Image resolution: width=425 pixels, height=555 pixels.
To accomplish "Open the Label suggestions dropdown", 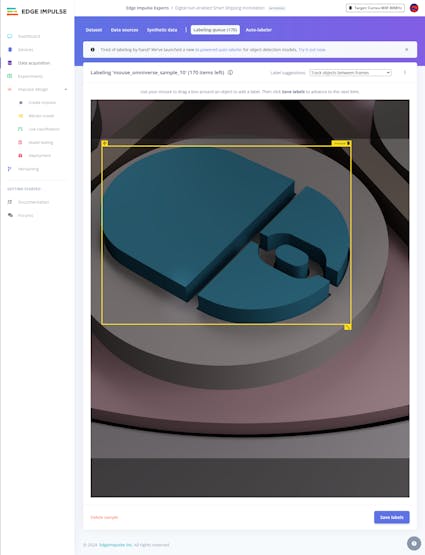I will [x=350, y=73].
